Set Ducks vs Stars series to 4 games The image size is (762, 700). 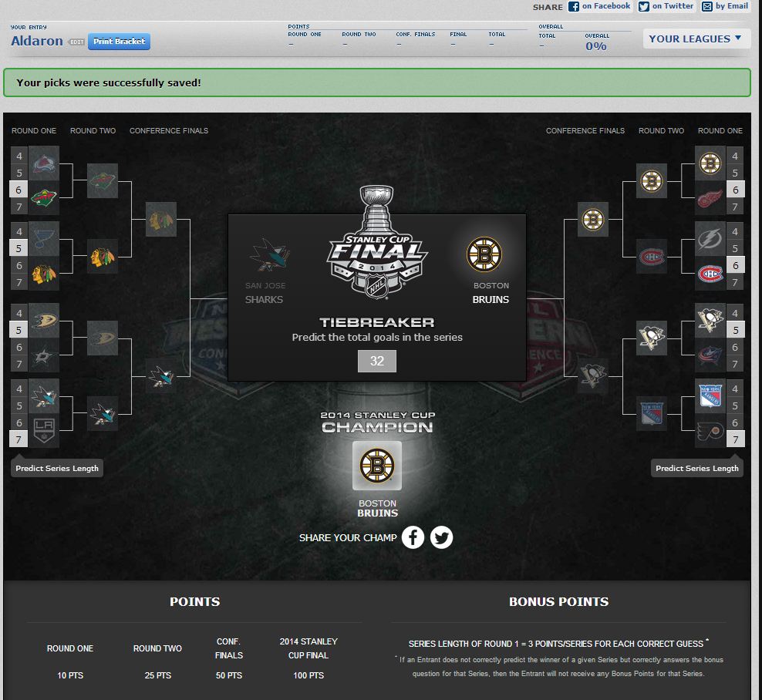point(19,313)
